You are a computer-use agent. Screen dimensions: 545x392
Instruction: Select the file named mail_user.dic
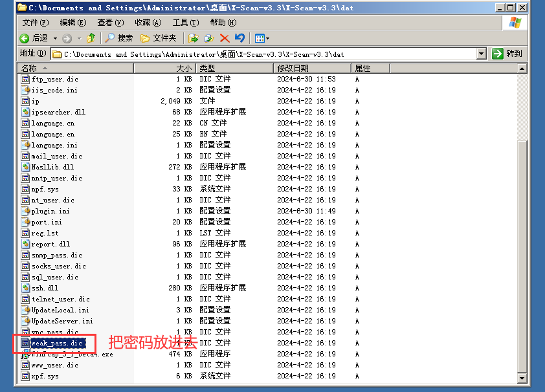pos(57,157)
